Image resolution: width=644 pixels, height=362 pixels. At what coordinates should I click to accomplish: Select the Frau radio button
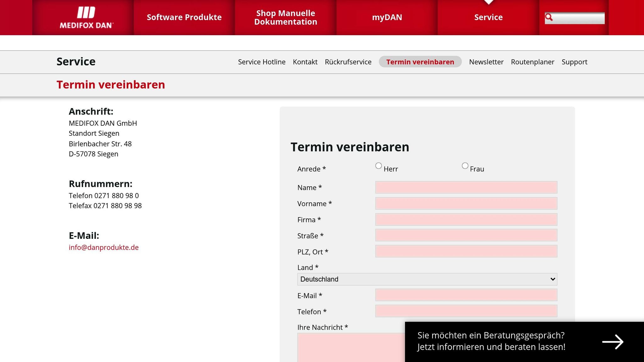point(465,165)
